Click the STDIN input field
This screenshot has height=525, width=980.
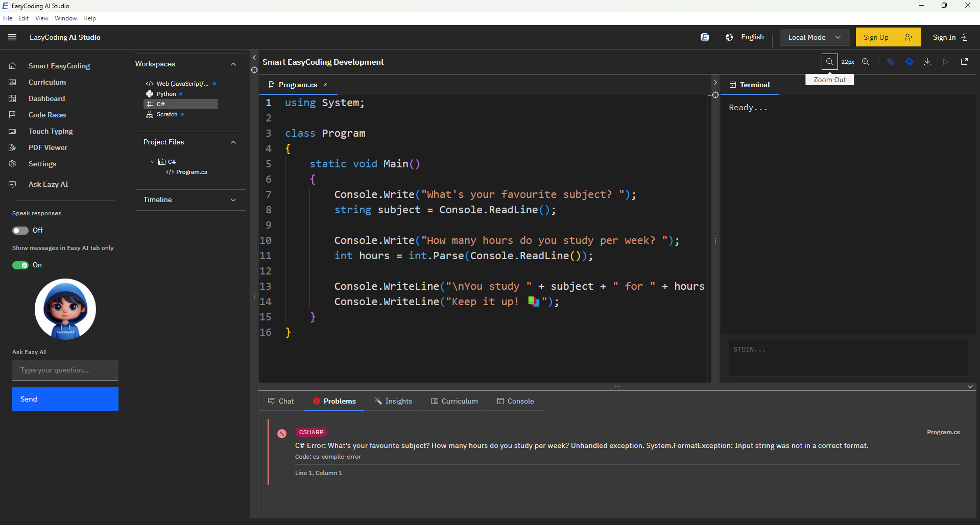[x=848, y=358]
